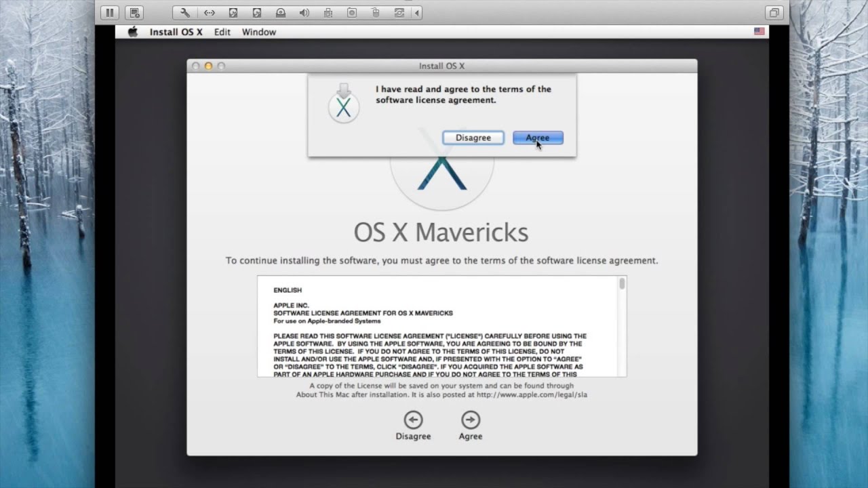Screen dimensions: 868x488
Task: Click the USB device toolbar icon
Action: (328, 13)
